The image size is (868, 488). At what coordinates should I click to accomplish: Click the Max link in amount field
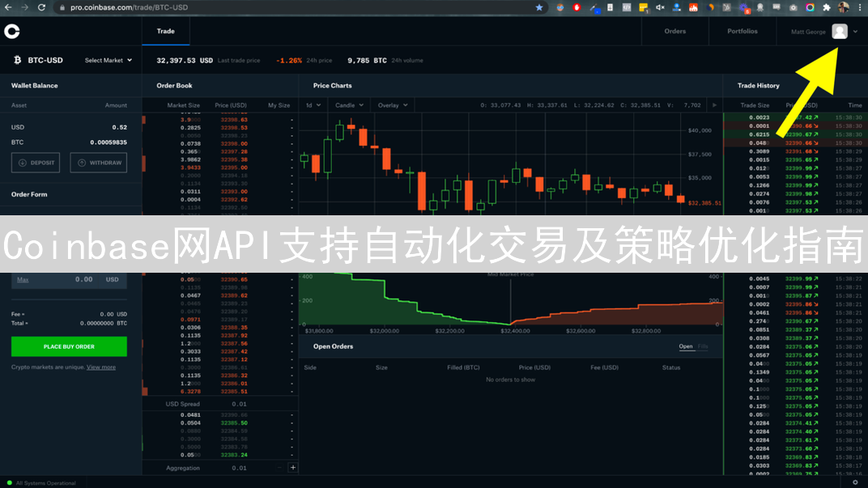[23, 280]
